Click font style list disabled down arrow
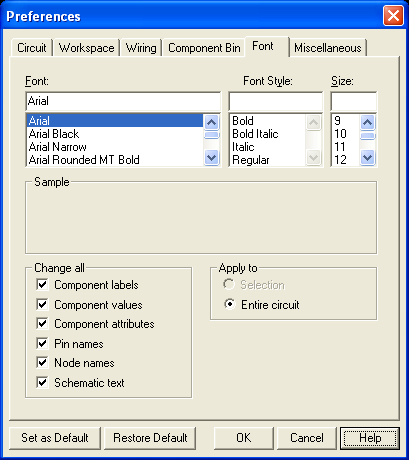 click(313, 157)
